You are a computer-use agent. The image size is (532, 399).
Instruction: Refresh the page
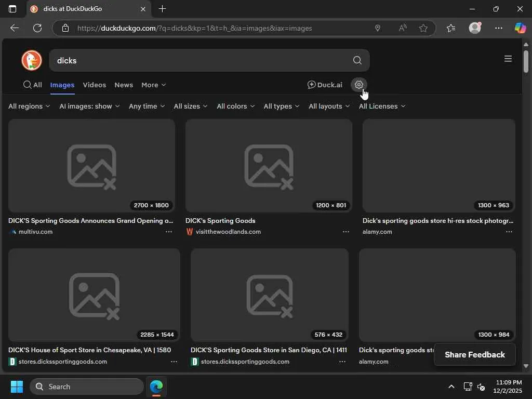click(x=37, y=28)
